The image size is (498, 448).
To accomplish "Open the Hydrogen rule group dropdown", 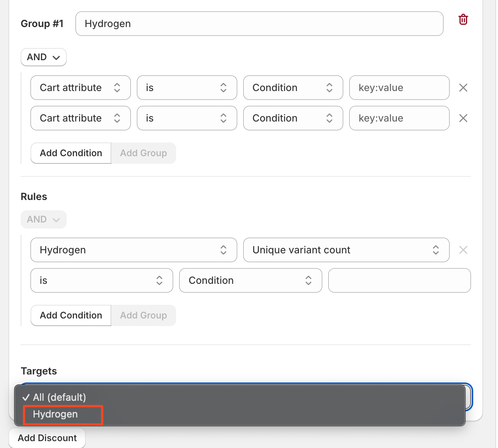I will point(133,250).
